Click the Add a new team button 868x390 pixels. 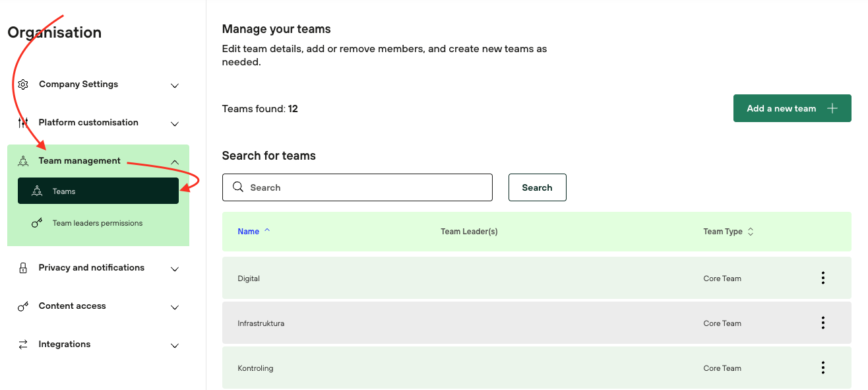click(x=791, y=109)
